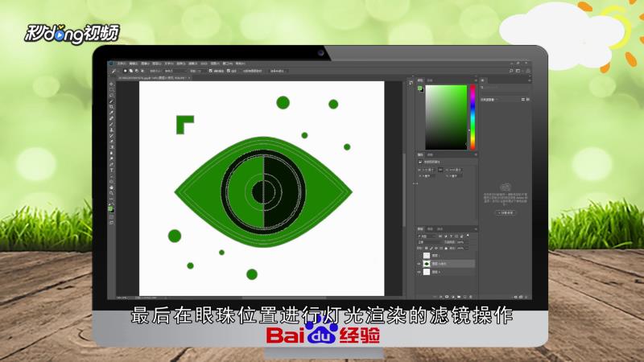This screenshot has height=362, width=644.
Task: Select the Rectangular Marquee tool
Action: 111,89
